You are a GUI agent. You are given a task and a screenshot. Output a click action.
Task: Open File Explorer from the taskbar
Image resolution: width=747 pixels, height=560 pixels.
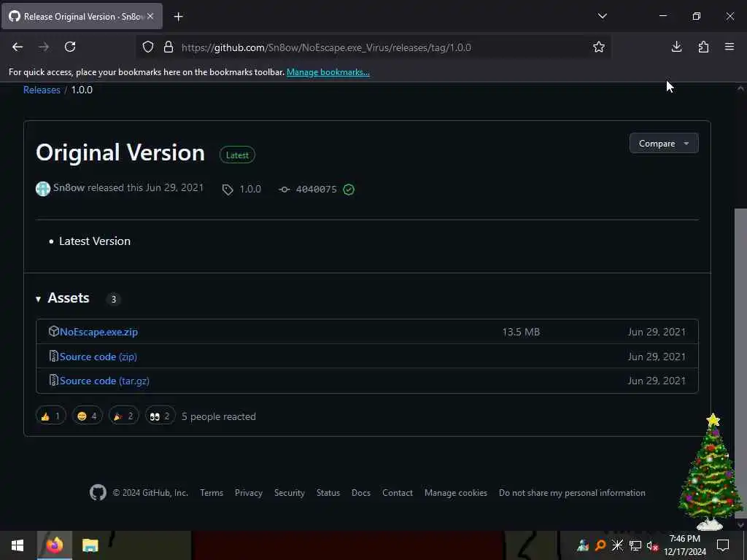tap(90, 545)
